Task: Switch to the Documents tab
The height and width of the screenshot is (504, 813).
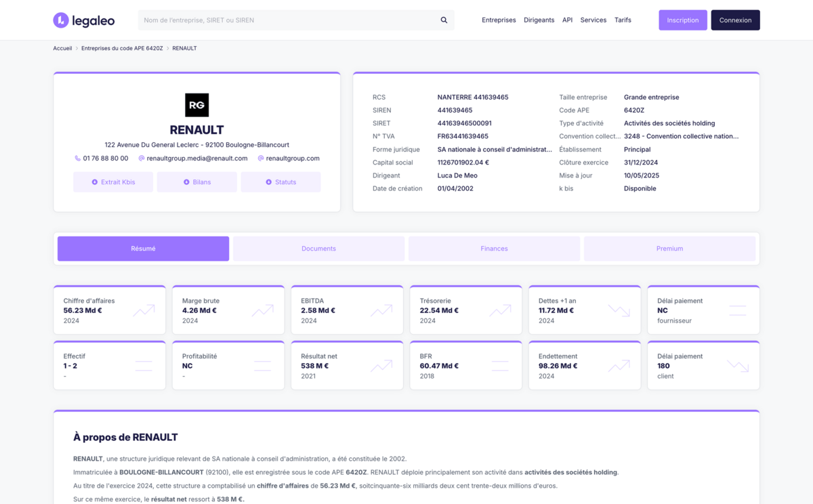Action: click(318, 249)
